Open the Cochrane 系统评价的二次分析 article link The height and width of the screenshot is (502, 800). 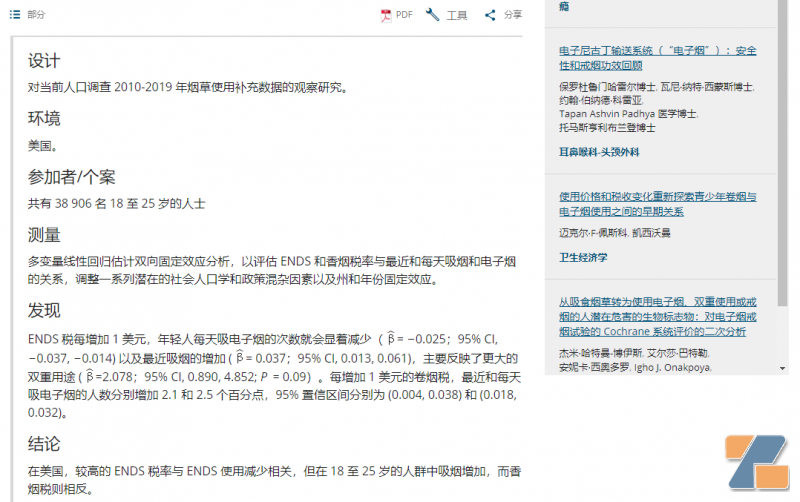[x=658, y=317]
